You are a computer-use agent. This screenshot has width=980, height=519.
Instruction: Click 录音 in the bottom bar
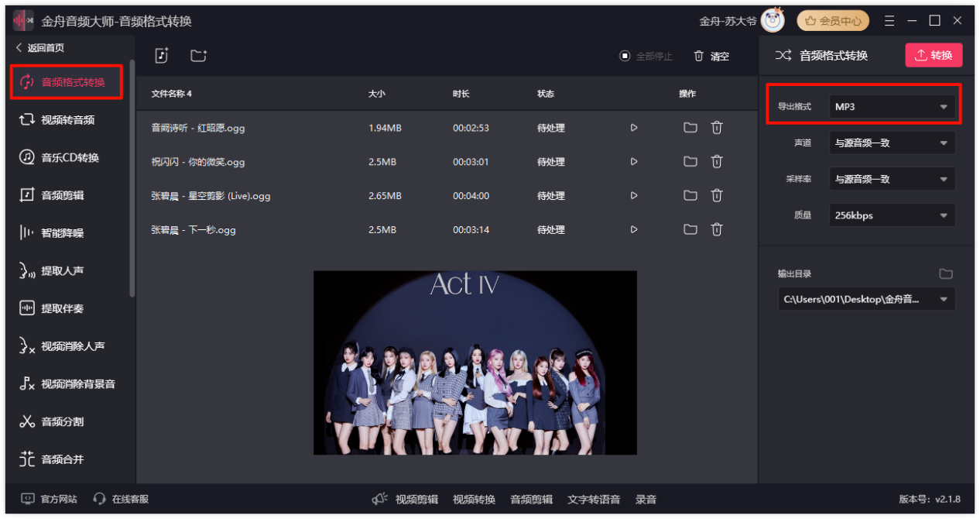tap(646, 500)
